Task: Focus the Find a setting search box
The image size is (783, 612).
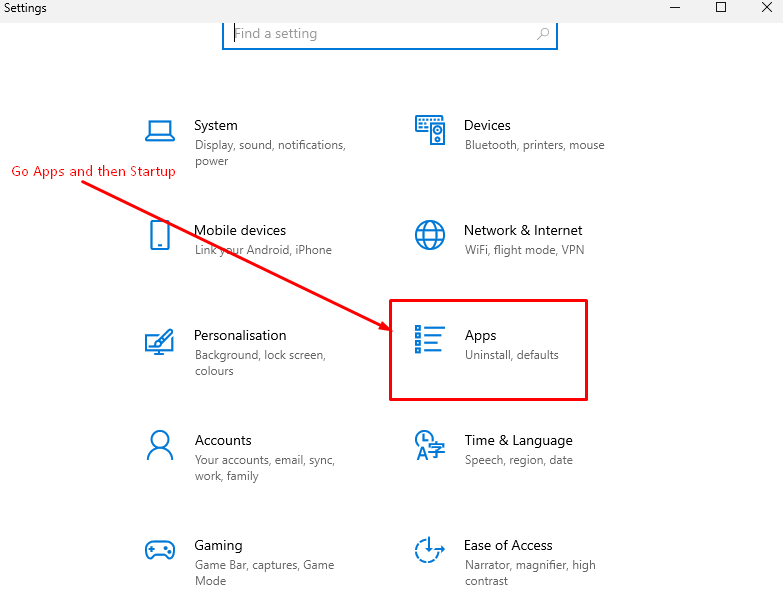Action: (x=380, y=34)
